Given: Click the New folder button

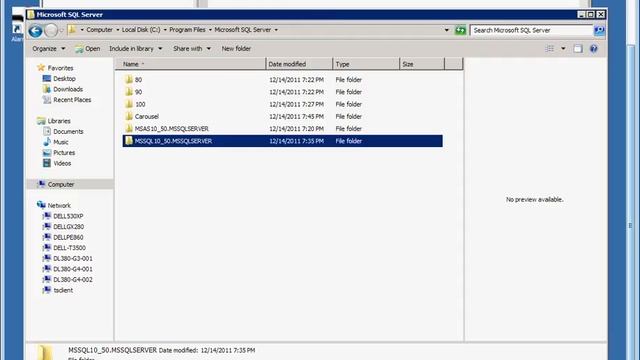Looking at the screenshot, I should click(x=236, y=49).
